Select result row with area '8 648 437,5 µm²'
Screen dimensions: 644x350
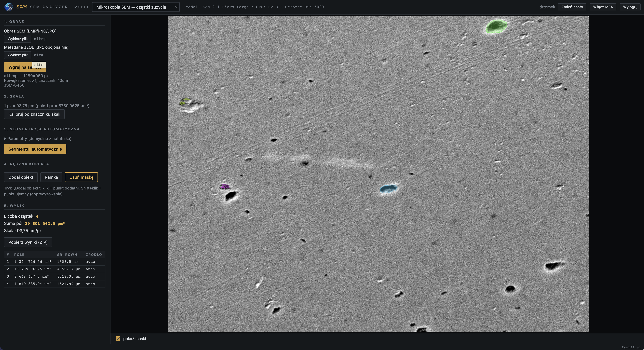click(x=55, y=277)
